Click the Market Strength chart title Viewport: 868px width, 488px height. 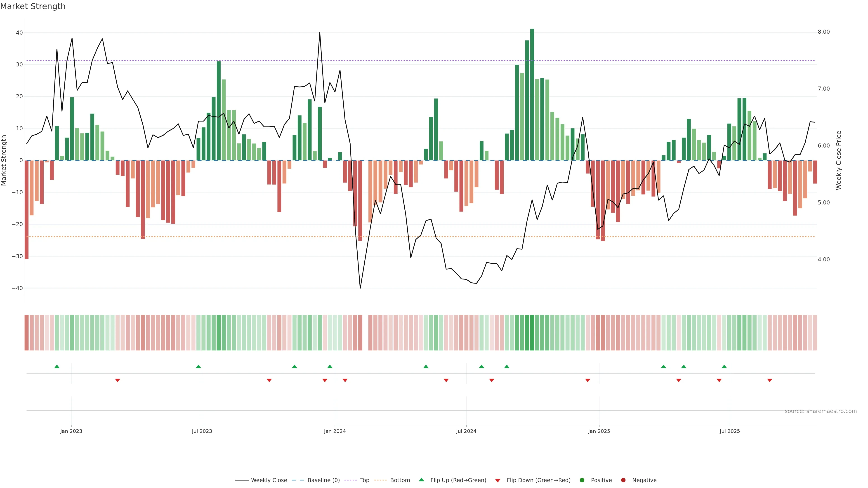pyautogui.click(x=33, y=6)
